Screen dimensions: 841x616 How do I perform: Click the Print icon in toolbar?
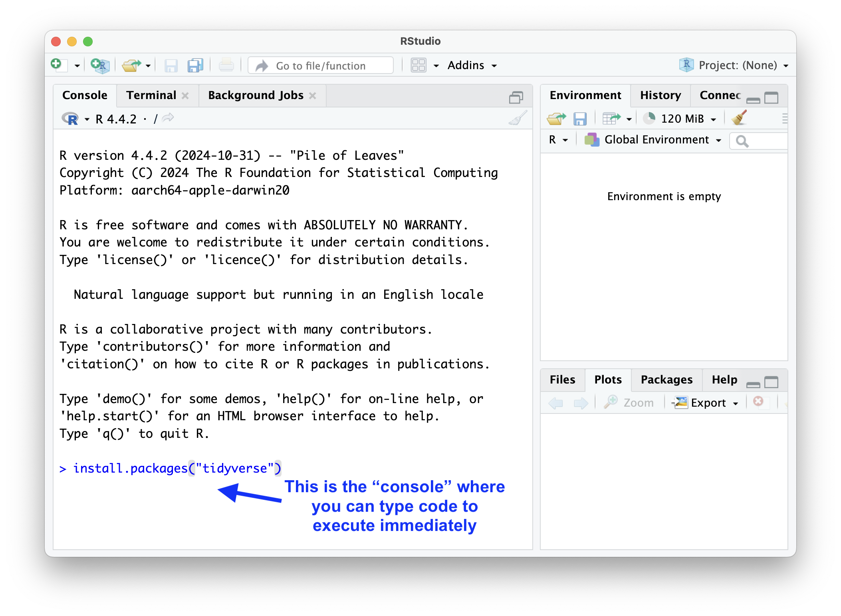[226, 66]
